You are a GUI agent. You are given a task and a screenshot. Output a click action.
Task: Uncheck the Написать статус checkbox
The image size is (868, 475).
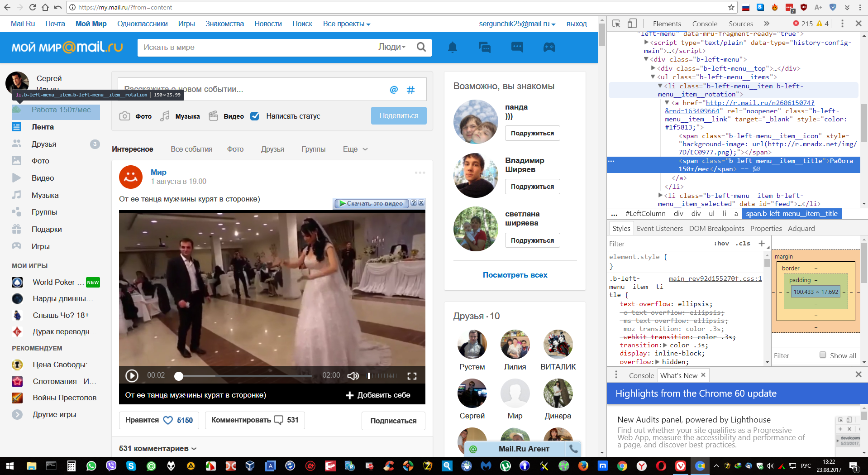(255, 116)
